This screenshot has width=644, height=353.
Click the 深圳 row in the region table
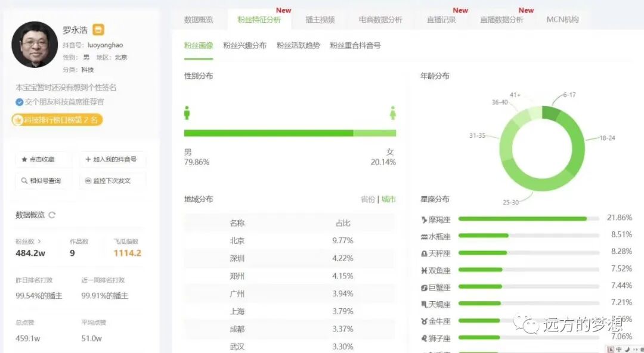[290, 258]
